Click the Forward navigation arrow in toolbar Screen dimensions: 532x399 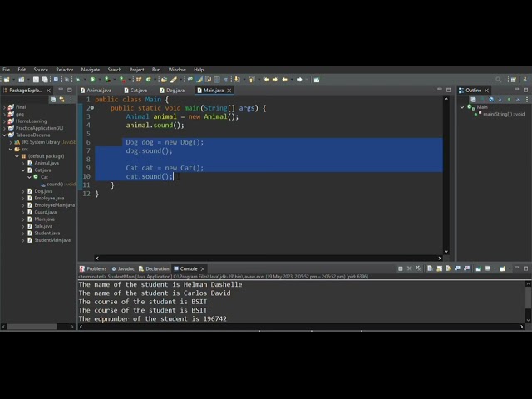(299, 80)
